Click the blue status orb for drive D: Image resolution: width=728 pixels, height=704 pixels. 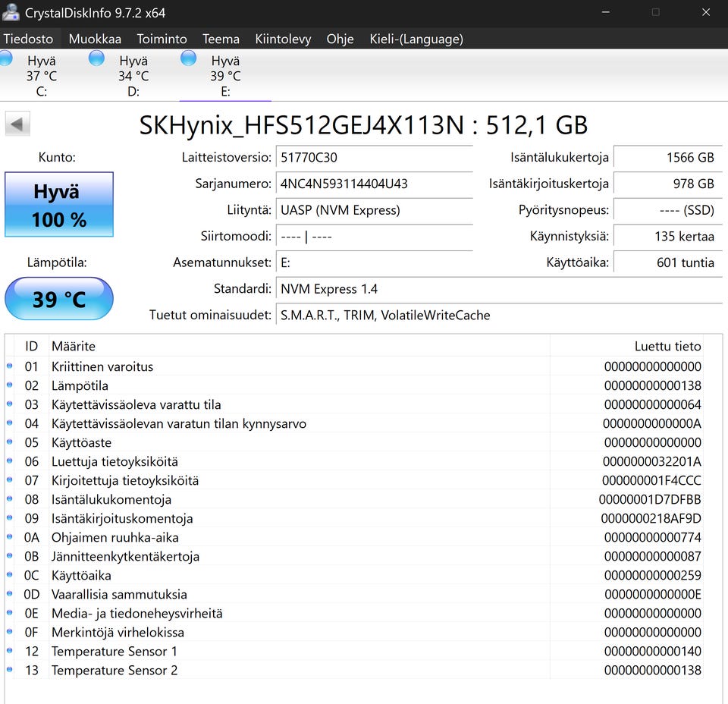[x=96, y=58]
